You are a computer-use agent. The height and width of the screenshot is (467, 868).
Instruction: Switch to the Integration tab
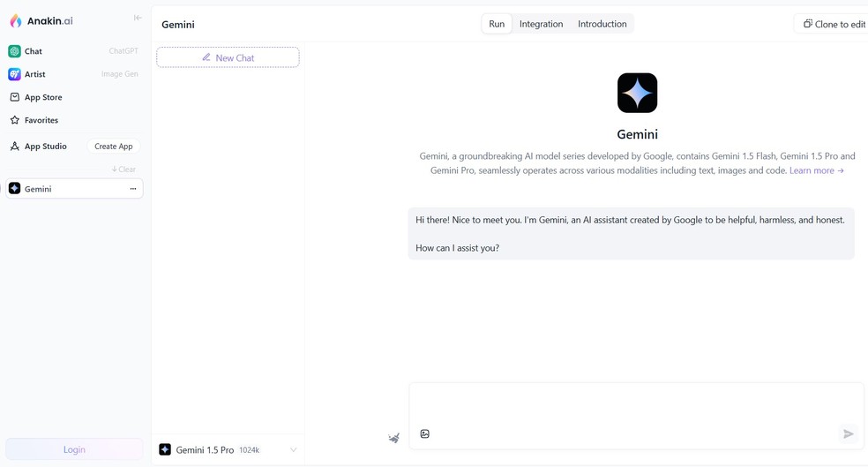point(541,24)
